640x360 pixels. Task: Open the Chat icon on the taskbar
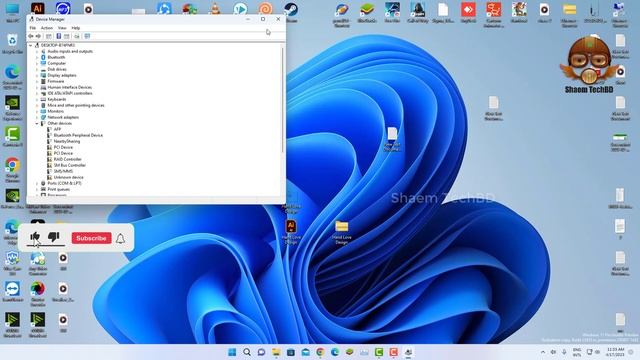[261, 352]
